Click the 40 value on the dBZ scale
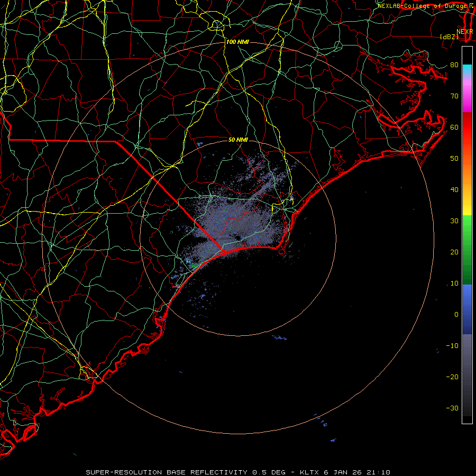The image size is (476, 476). tap(454, 190)
